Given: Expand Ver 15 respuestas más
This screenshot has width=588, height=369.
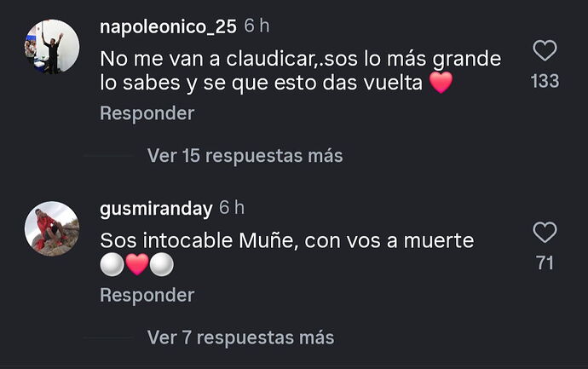Looking at the screenshot, I should click(x=245, y=156).
